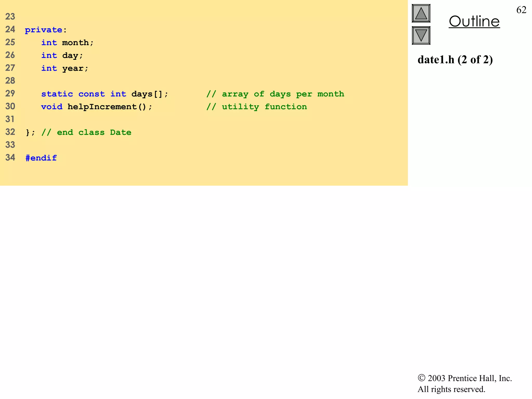Click the end class Date comment

[86, 132]
